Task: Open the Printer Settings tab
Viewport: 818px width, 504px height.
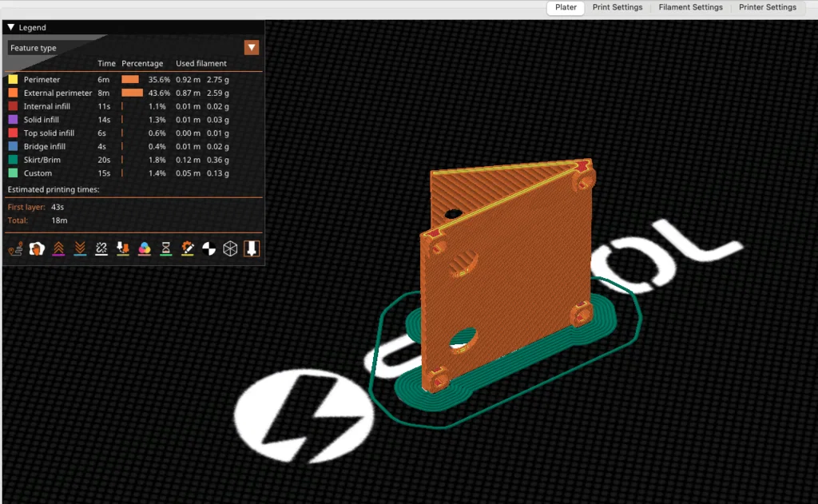Action: pos(768,7)
